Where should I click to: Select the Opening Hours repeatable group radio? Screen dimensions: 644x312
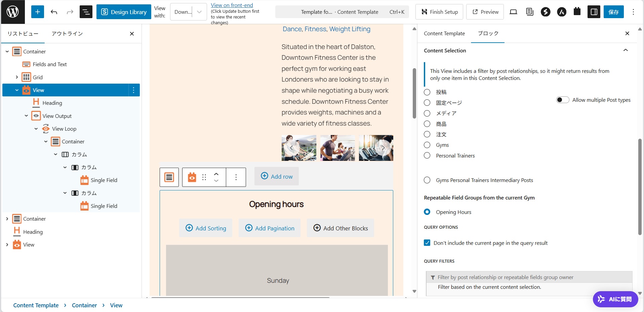(x=427, y=212)
